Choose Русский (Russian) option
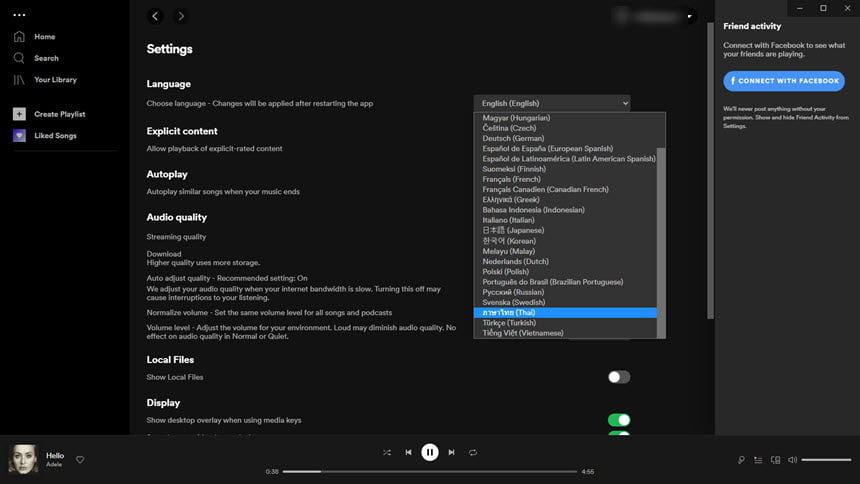This screenshot has width=860, height=484. 565,292
